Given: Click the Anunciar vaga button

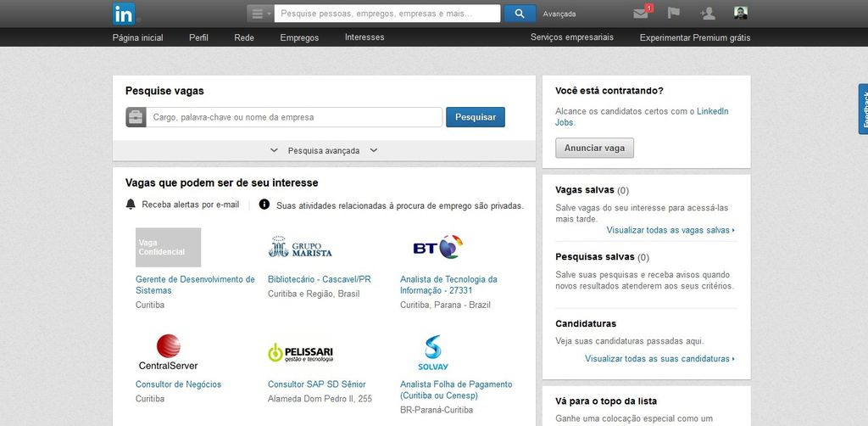Looking at the screenshot, I should (594, 148).
